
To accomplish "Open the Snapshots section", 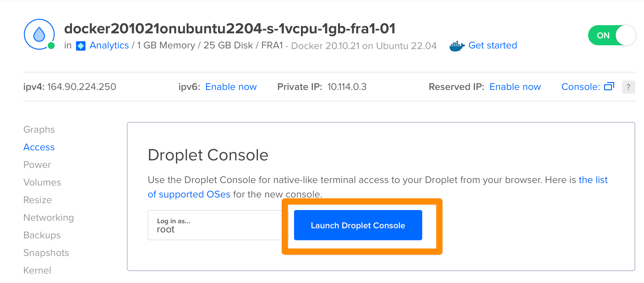I will pyautogui.click(x=46, y=253).
